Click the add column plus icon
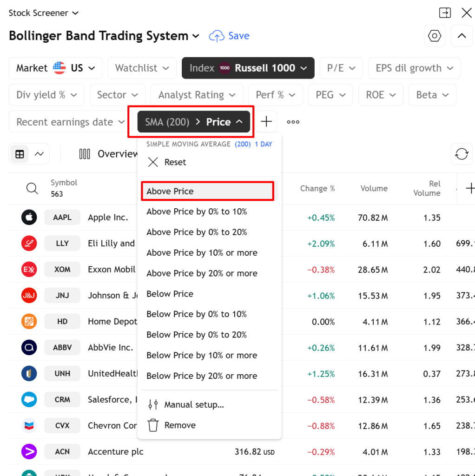This screenshot has width=475, height=476. [469, 188]
